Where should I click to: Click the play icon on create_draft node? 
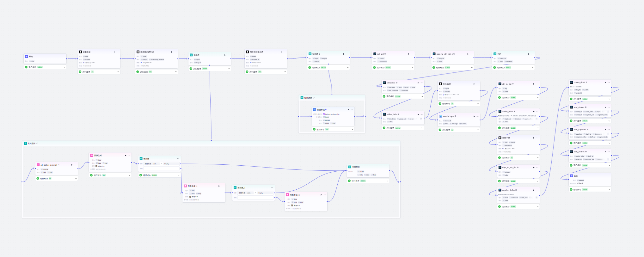605,83
